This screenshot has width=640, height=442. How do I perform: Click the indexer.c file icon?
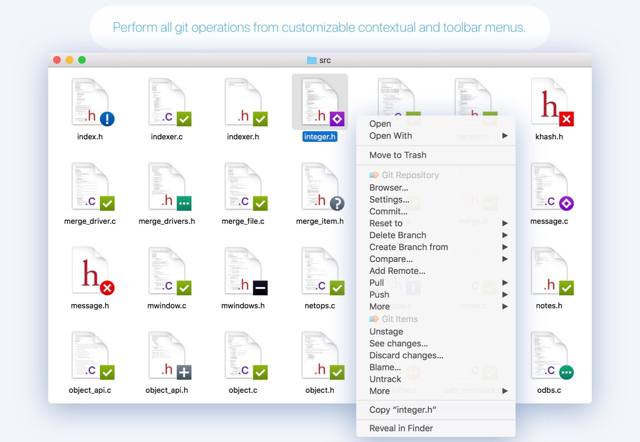(168, 103)
